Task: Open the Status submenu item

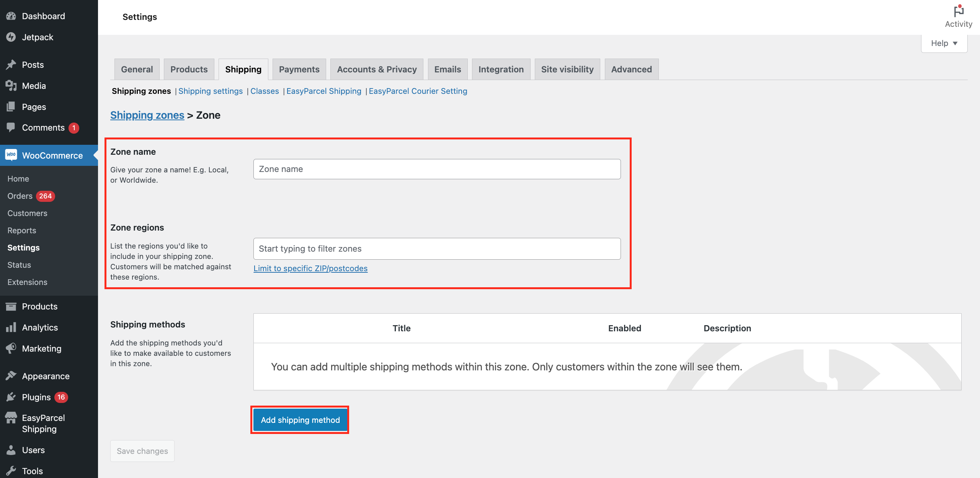Action: click(19, 265)
